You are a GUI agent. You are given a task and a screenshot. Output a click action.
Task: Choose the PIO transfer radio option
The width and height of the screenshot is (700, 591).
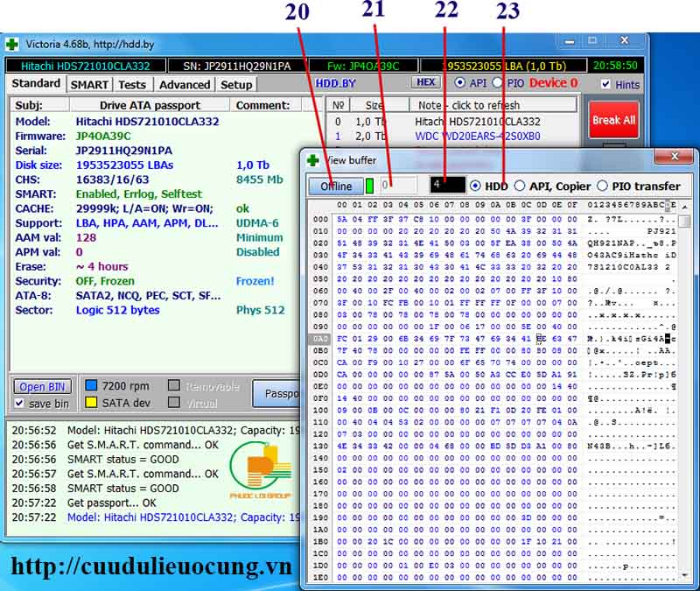(x=603, y=186)
